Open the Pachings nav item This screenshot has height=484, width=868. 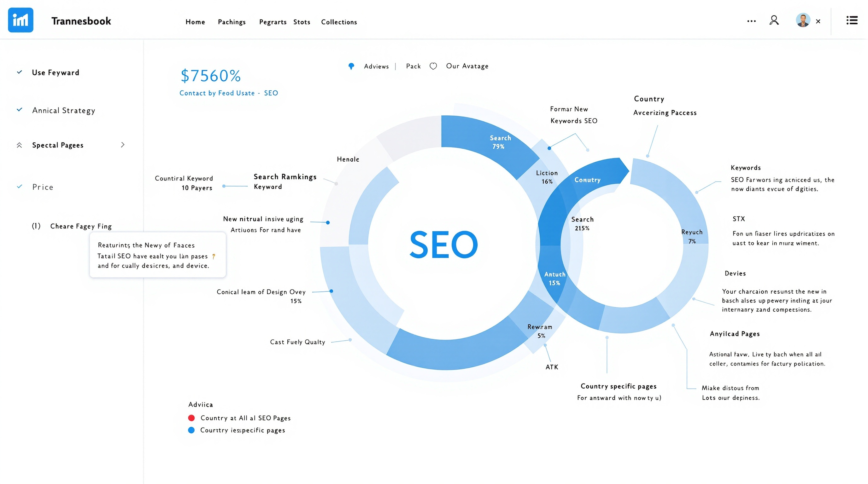(x=232, y=22)
